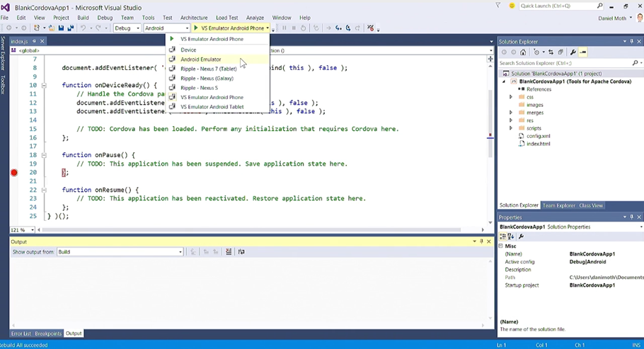Click the Step Out debug icon
644x349 pixels.
357,28
